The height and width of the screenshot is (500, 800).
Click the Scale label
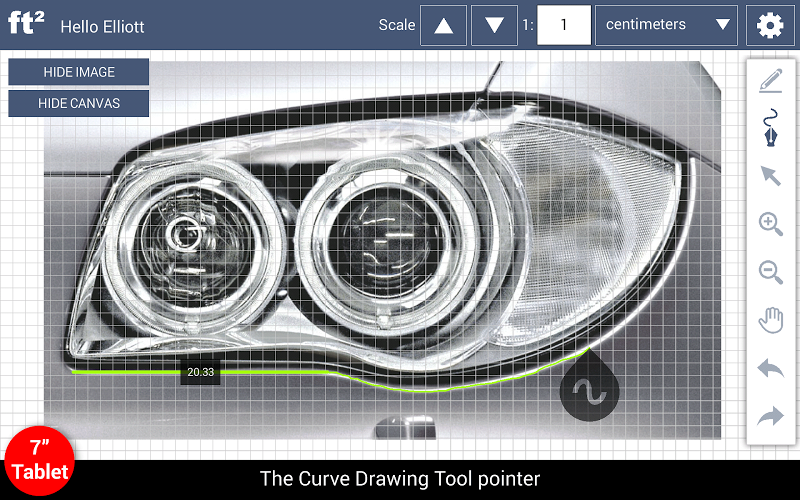396,25
